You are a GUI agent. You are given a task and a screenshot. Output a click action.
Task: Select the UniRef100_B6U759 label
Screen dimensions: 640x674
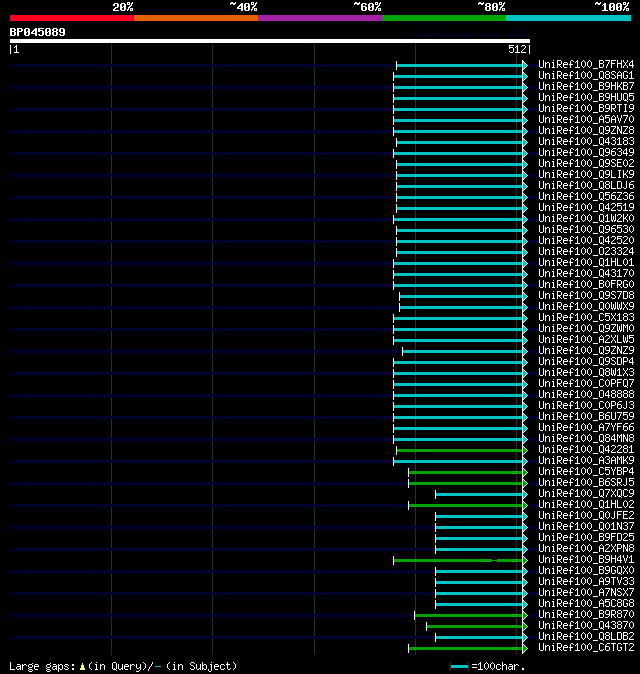coord(586,417)
